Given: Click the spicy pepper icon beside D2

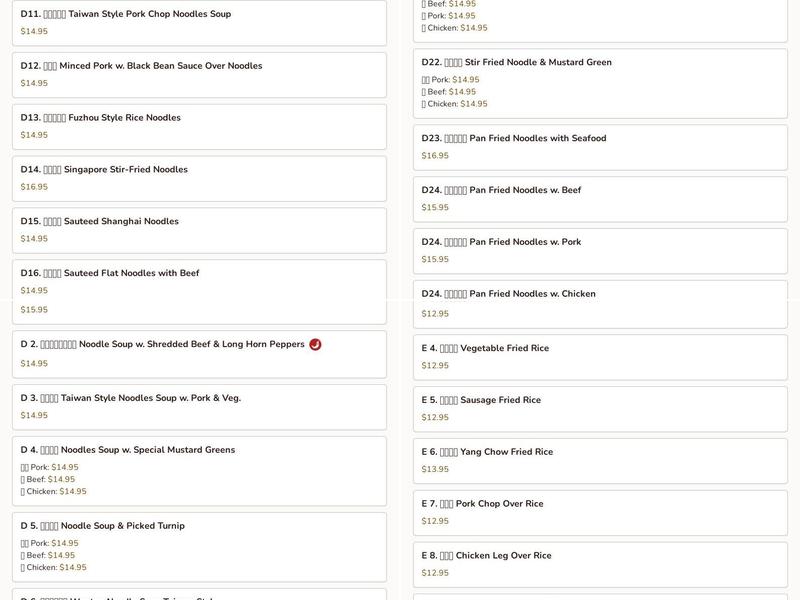Looking at the screenshot, I should tap(315, 344).
